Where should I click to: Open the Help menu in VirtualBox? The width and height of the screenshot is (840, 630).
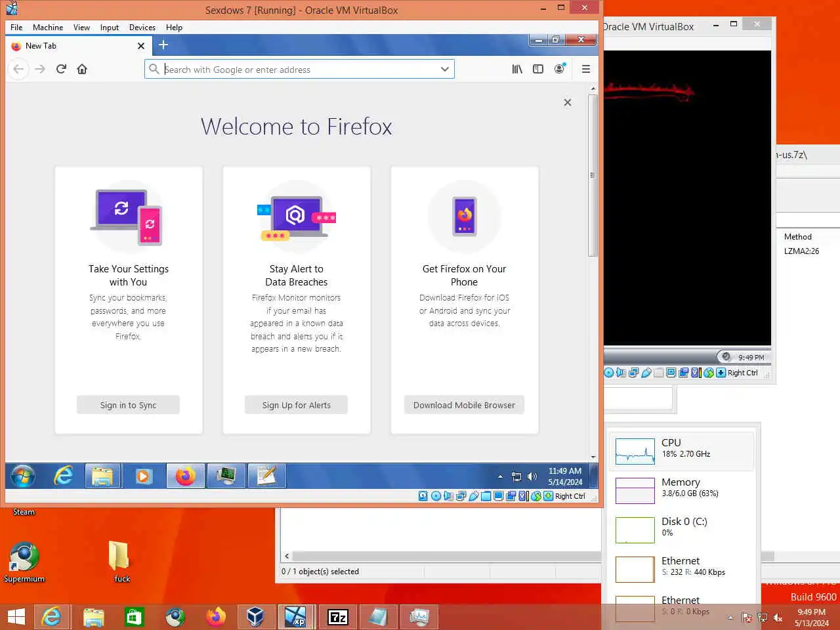tap(174, 28)
